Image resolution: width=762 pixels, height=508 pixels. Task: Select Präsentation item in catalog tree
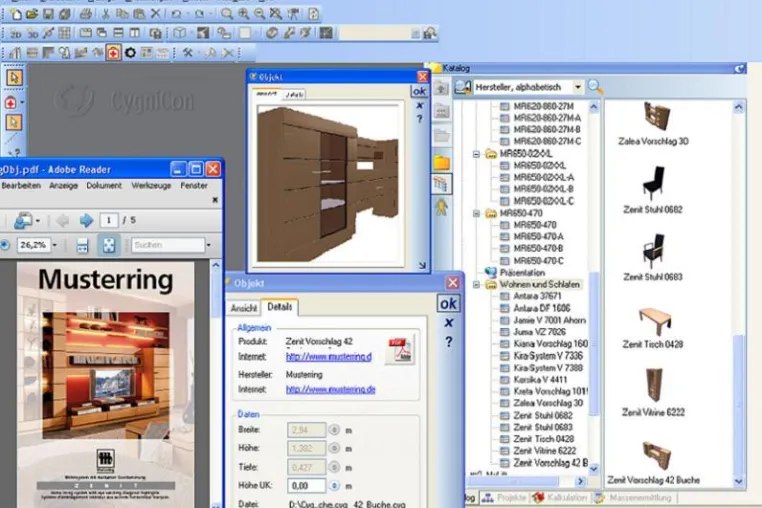click(x=522, y=273)
